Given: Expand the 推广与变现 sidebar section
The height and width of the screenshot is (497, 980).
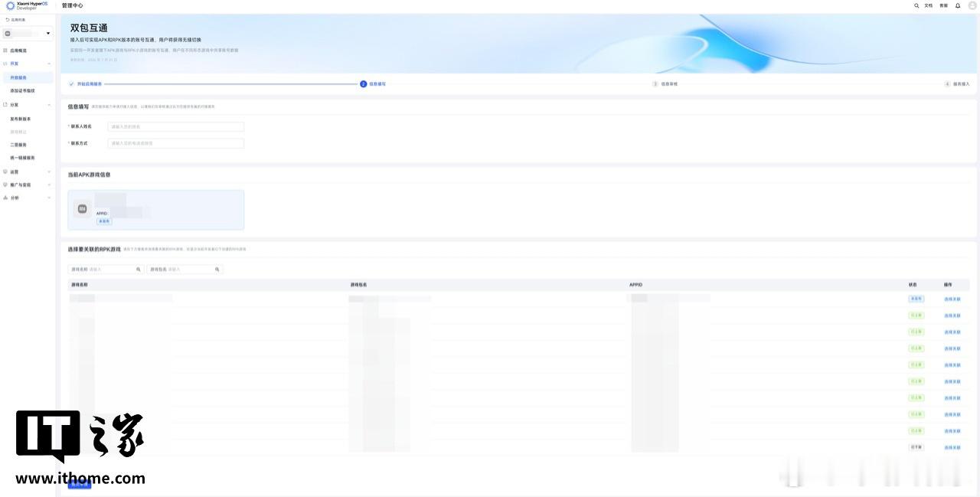Looking at the screenshot, I should pos(28,185).
